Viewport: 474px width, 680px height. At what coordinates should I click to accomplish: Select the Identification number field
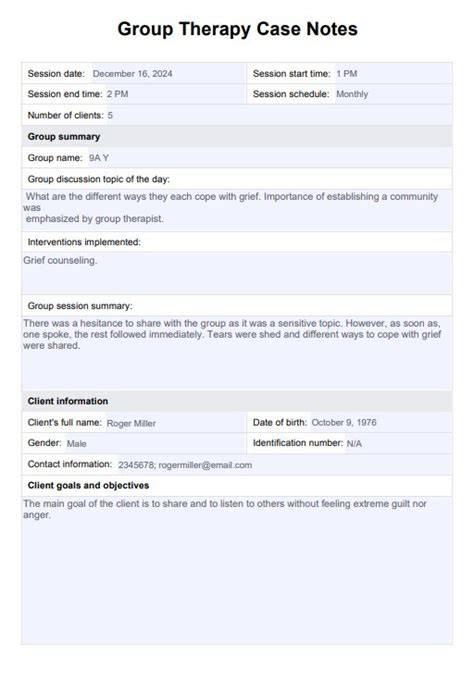pyautogui.click(x=398, y=443)
